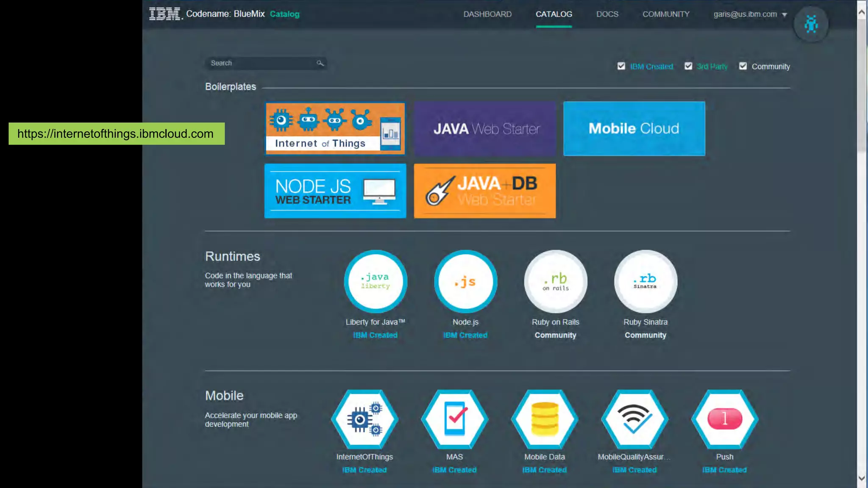868x488 pixels.
Task: Open the user avatar robot icon
Action: pos(811,24)
